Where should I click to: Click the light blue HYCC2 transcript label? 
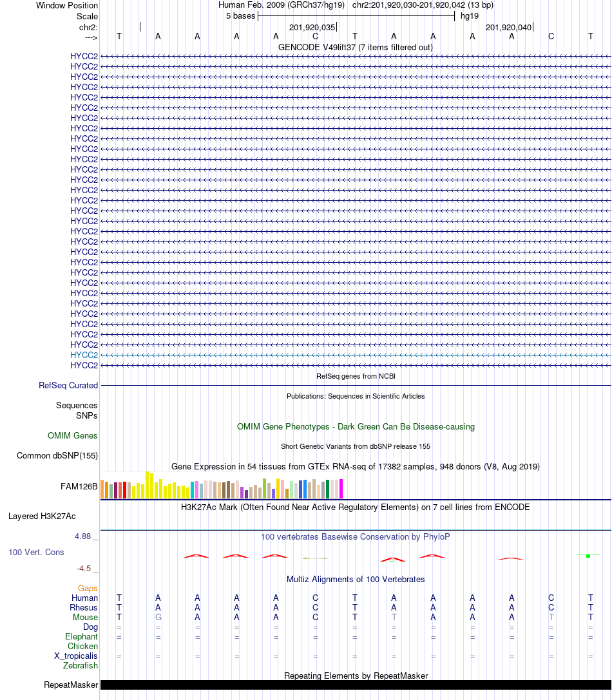pyautogui.click(x=84, y=355)
